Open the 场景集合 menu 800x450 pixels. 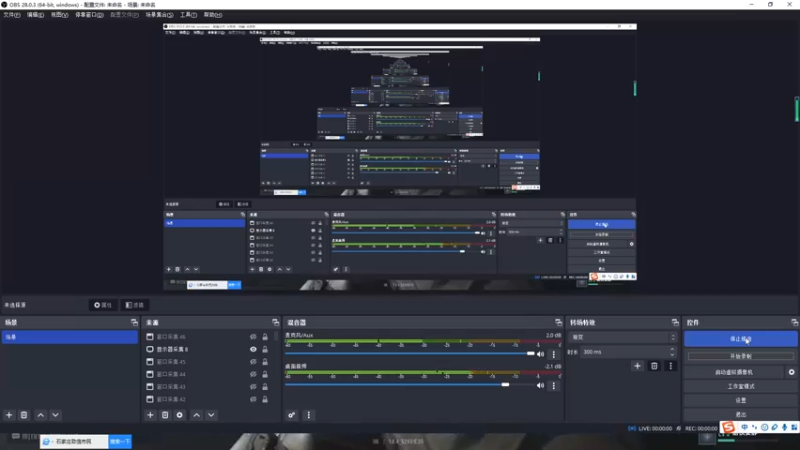(159, 15)
